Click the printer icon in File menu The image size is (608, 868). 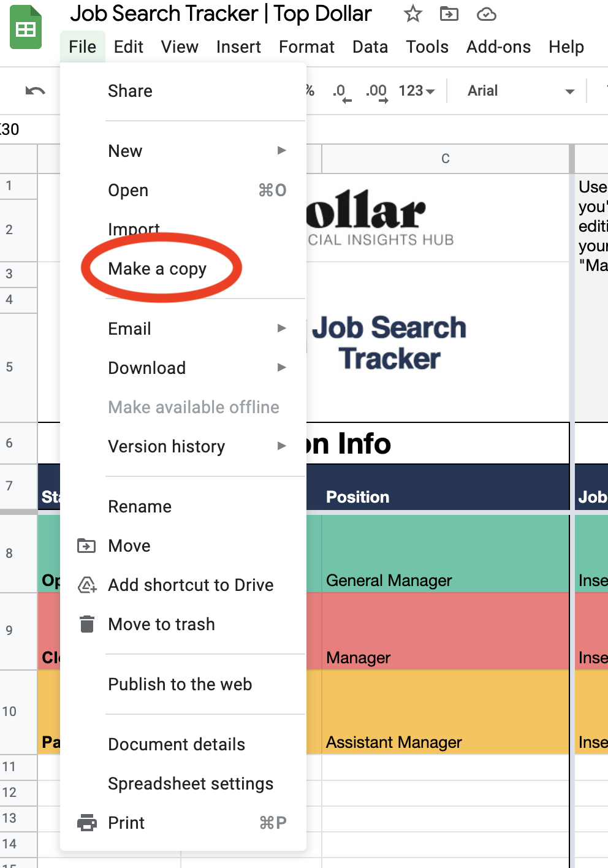tap(87, 823)
